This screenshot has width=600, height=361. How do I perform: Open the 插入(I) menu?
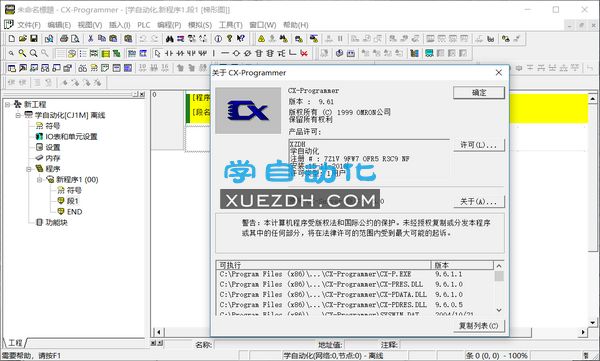119,25
